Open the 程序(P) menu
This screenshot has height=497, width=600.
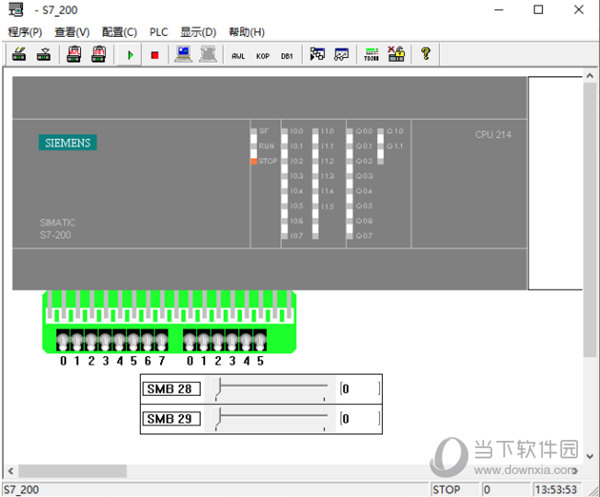click(x=25, y=32)
